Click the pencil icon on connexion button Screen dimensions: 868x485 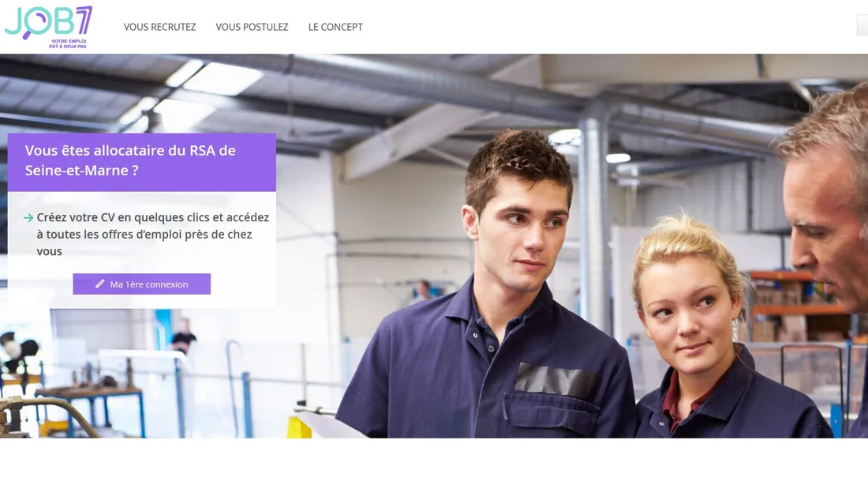100,284
